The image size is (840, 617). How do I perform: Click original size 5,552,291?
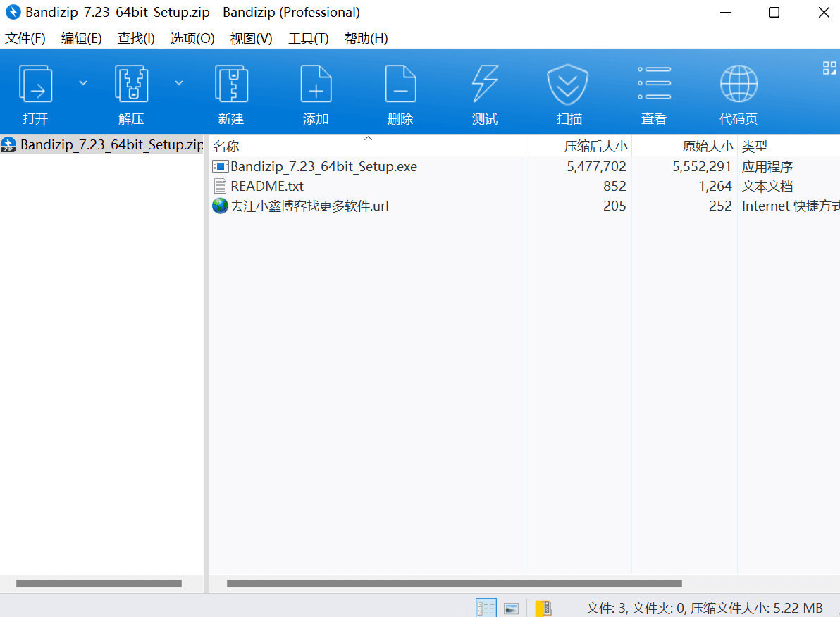point(702,166)
